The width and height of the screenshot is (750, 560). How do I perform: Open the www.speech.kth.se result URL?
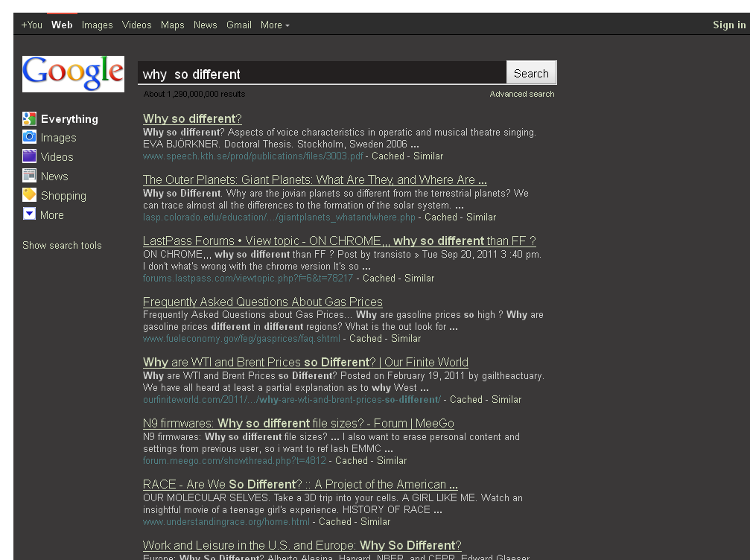coord(253,156)
